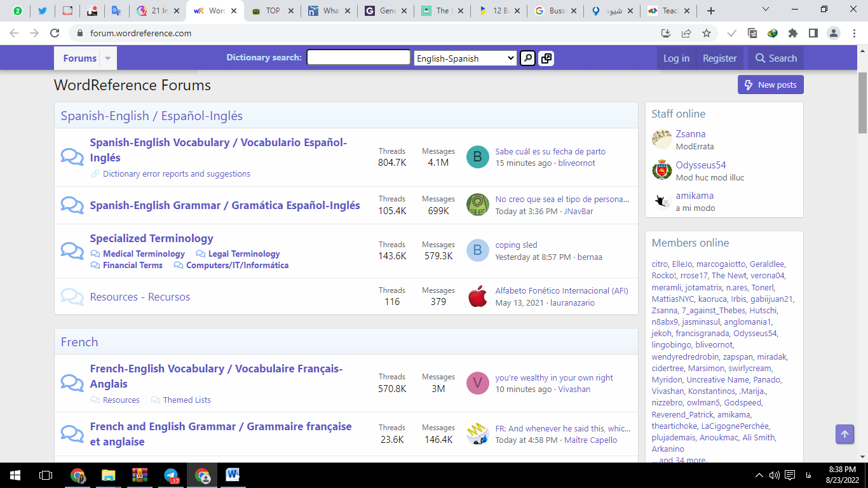
Task: Click lauranazario's apple avatar
Action: 478,297
